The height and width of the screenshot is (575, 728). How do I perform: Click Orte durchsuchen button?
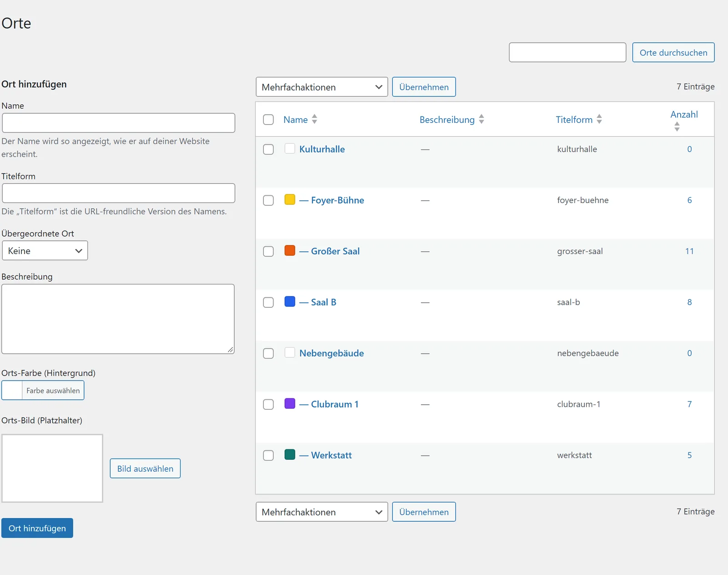673,52
